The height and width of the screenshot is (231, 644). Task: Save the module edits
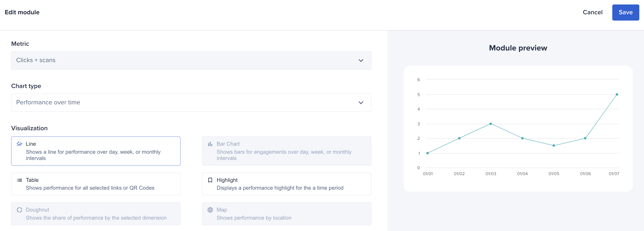tap(625, 13)
